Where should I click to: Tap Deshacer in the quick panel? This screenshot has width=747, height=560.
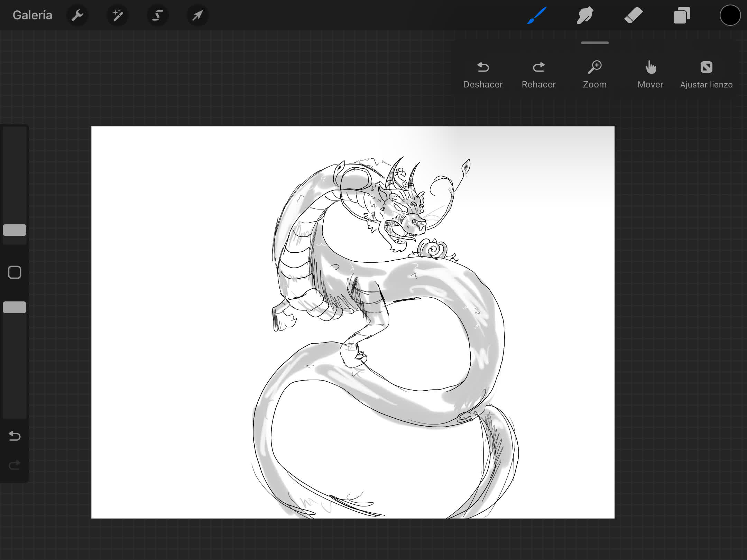click(483, 75)
